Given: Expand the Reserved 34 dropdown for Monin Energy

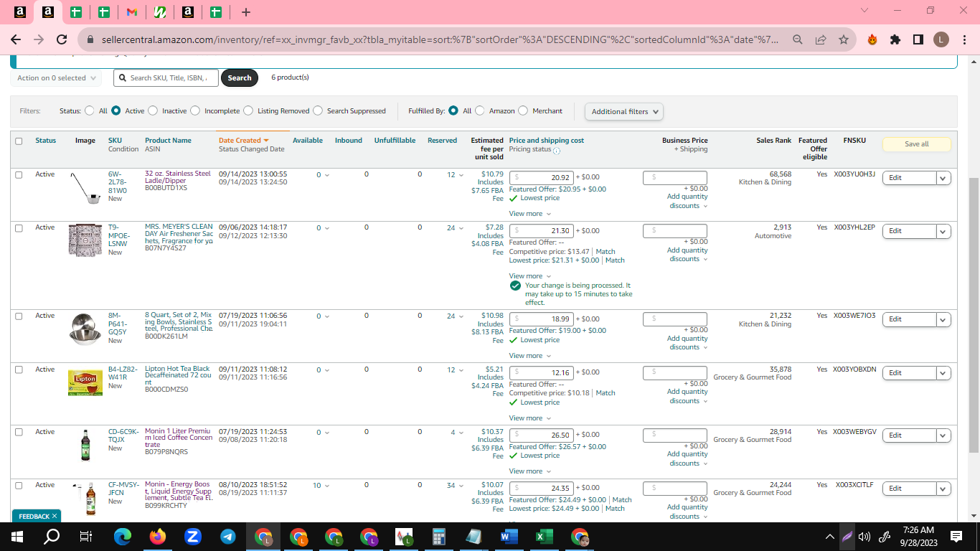Looking at the screenshot, I should point(455,486).
